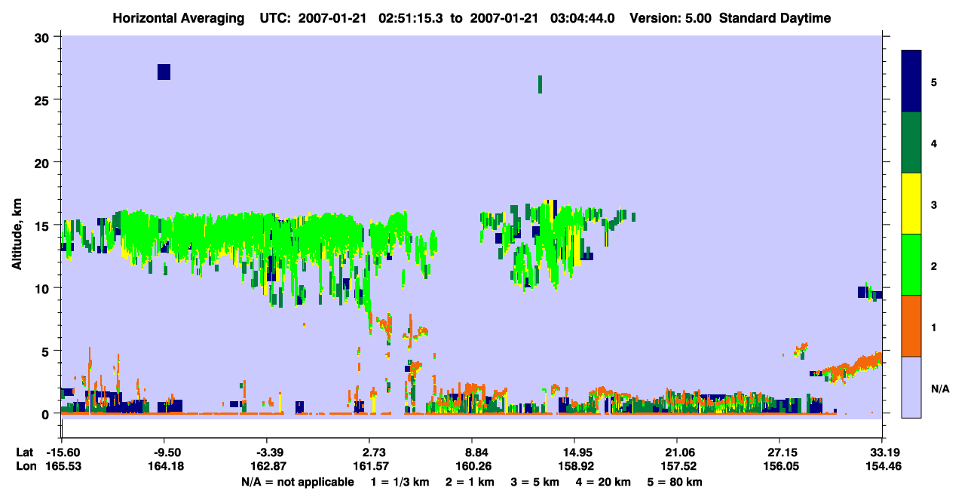Click the longitude value '154.46'
This screenshot has width=980, height=503.
(884, 466)
